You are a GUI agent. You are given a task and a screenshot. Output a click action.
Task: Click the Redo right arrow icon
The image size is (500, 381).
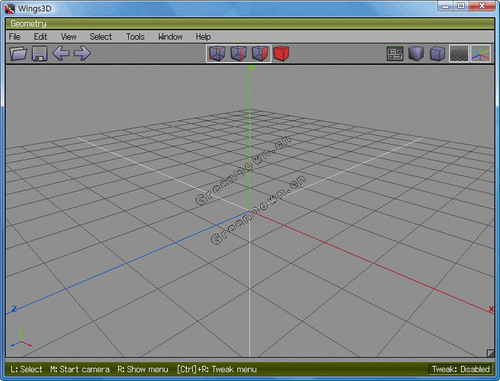82,53
